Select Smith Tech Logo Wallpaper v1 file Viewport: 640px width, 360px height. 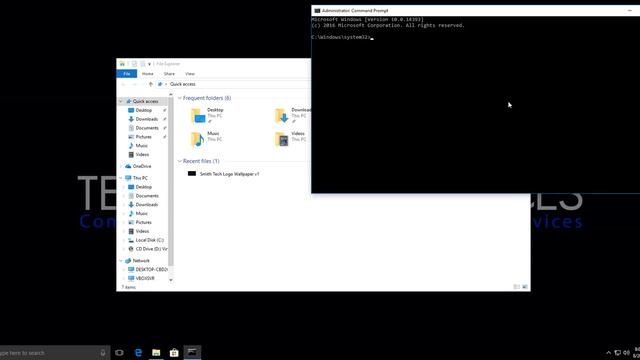click(224, 174)
